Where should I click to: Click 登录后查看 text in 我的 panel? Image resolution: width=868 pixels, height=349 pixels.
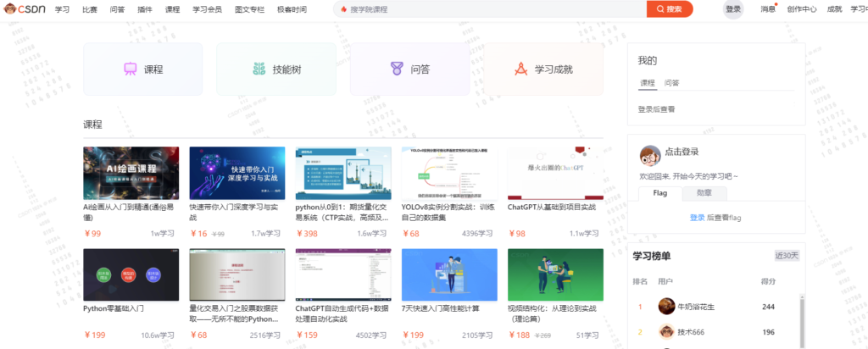(657, 109)
